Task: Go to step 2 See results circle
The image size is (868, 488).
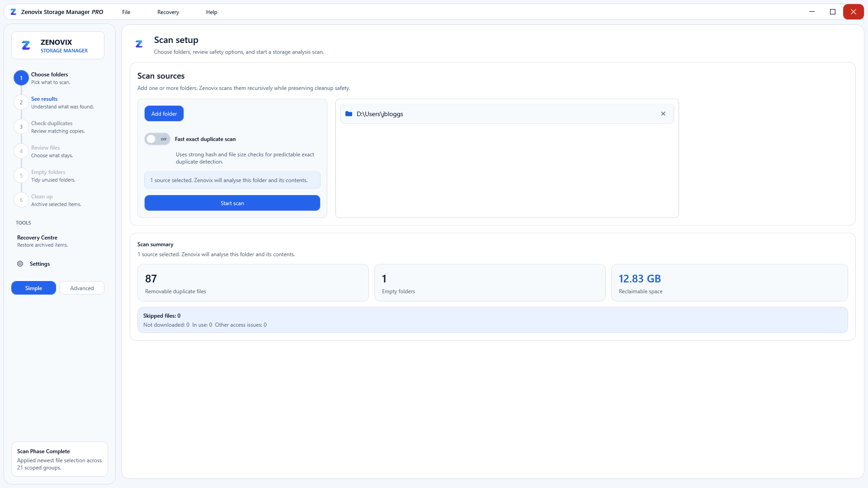Action: (21, 102)
